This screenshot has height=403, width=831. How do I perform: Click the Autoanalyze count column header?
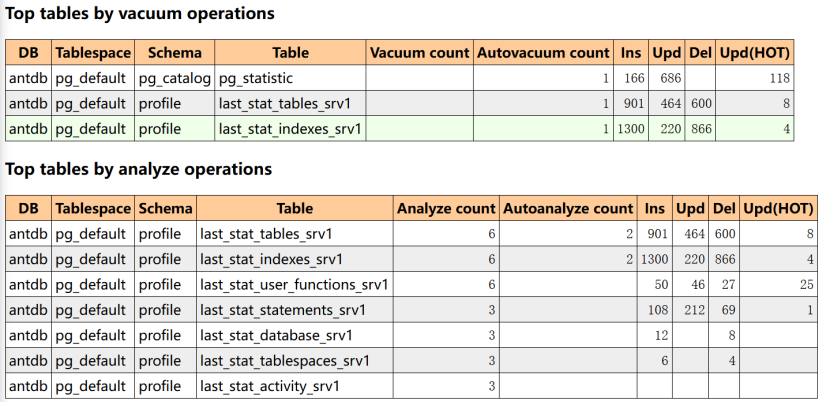click(568, 209)
